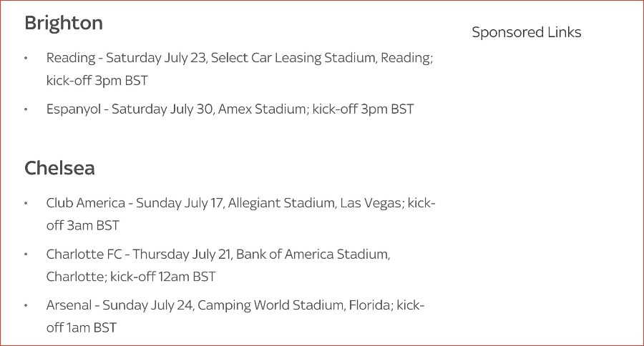The height and width of the screenshot is (346, 644).
Task: Click the bullet beside the Arsenal fixture
Action: point(26,305)
